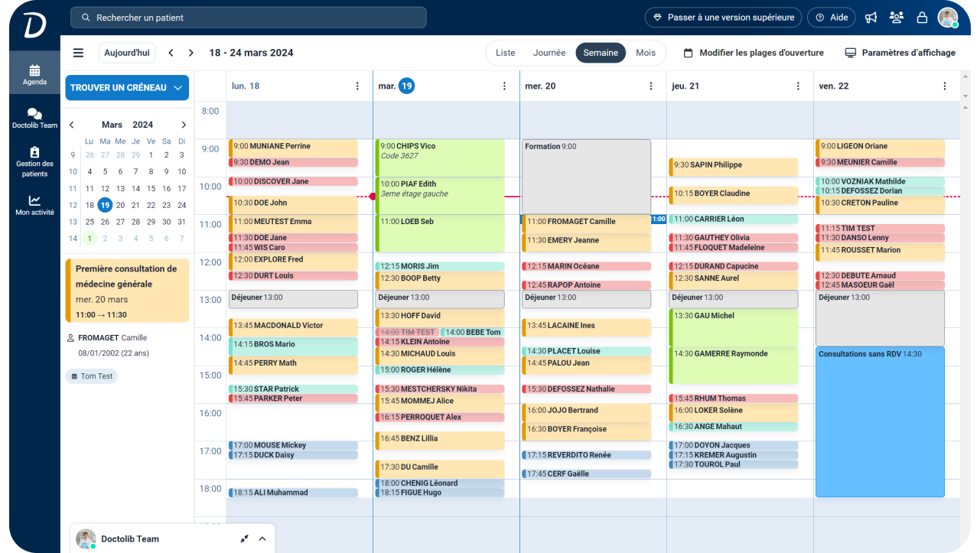This screenshot has width=980, height=553.
Task: Open the Agenda calendar icon in sidebar
Action: point(34,70)
